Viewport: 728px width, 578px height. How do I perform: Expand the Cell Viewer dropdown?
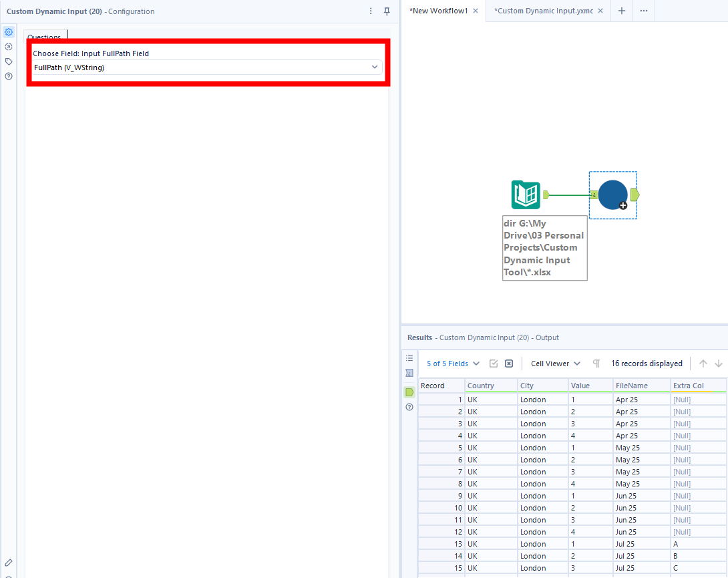[x=556, y=364]
